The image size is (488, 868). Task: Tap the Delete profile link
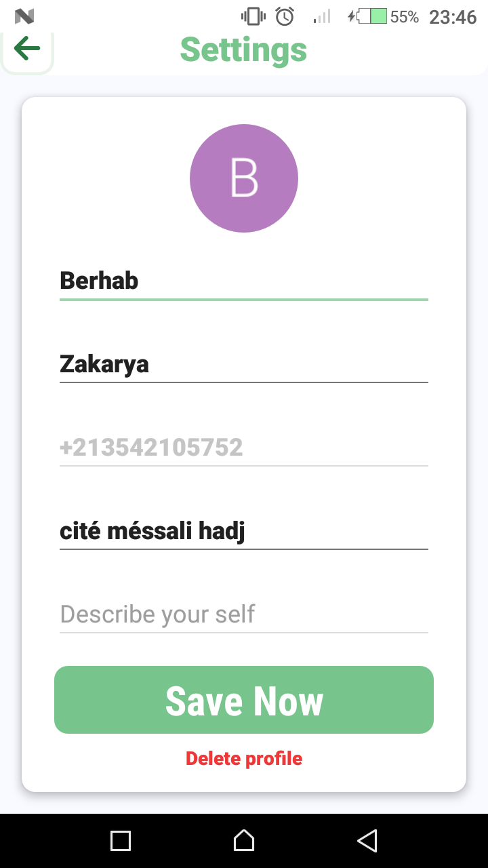244,758
